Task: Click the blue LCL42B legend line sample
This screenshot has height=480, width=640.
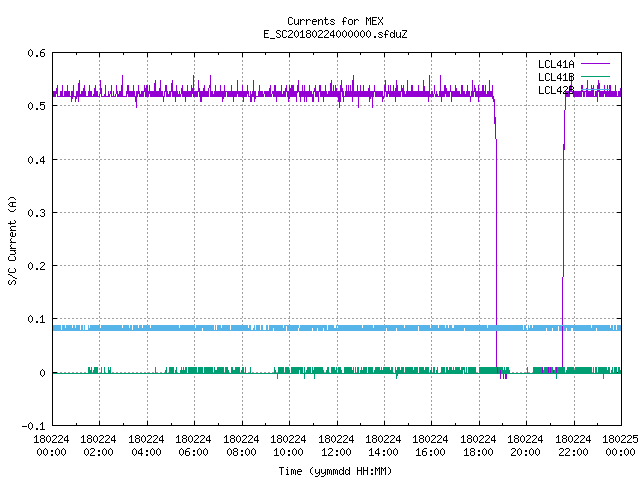Action: (x=596, y=89)
